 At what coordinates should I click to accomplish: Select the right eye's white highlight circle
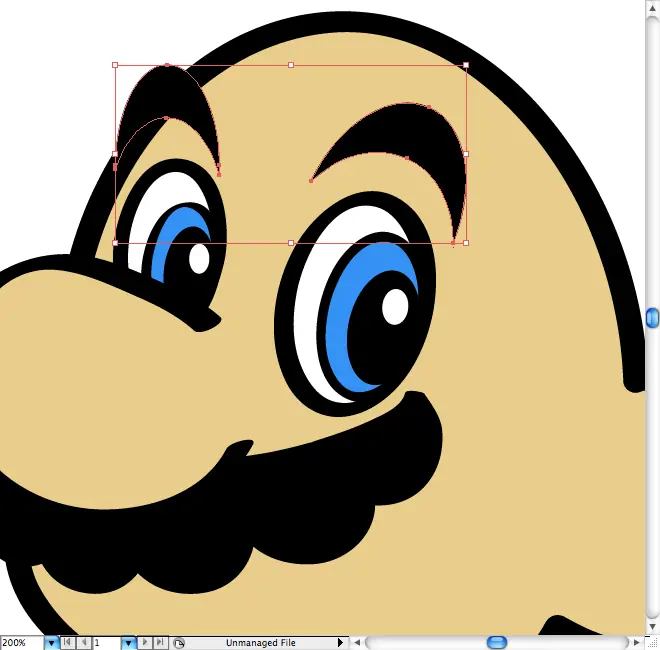pos(395,307)
